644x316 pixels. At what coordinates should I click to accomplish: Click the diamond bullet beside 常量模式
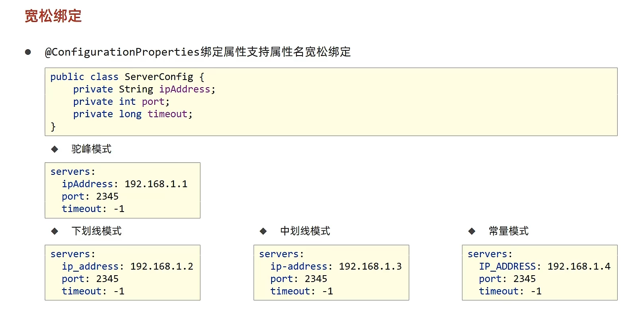point(472,231)
